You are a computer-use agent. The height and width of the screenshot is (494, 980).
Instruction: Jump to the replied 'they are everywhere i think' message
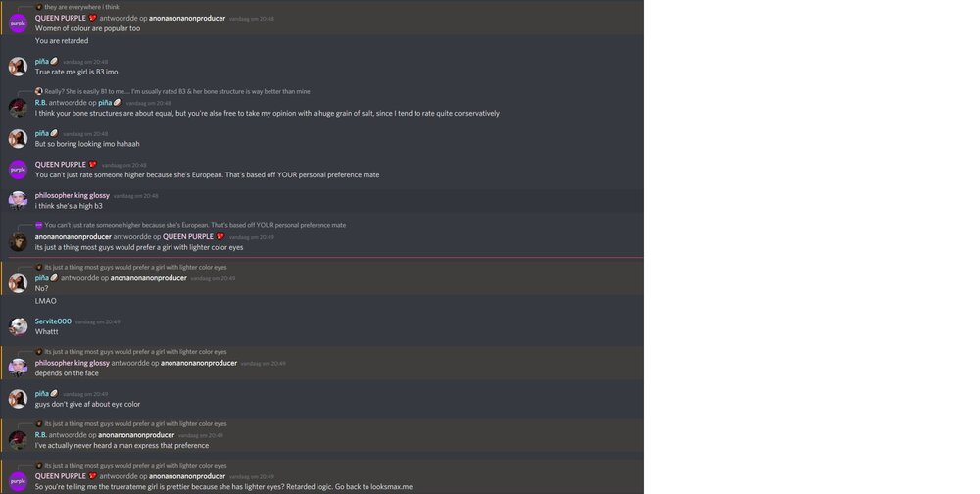pos(82,7)
